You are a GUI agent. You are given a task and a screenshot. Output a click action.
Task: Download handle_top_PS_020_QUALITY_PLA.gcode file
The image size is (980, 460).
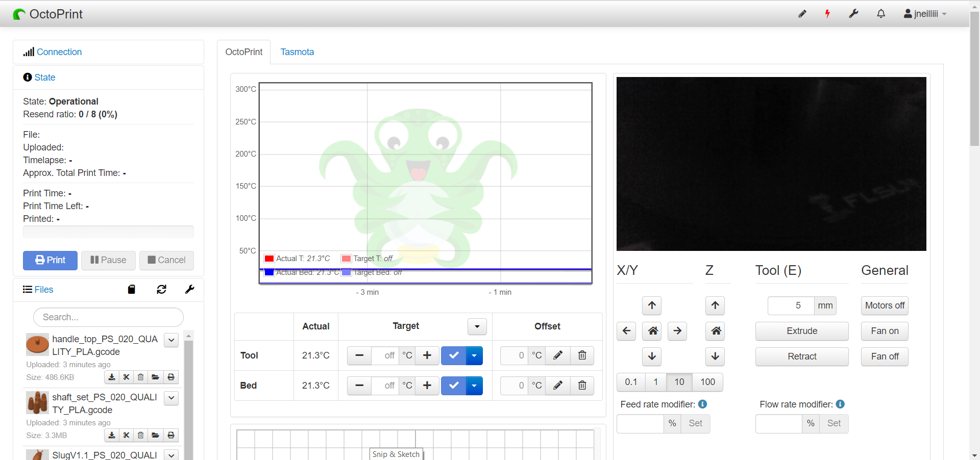click(112, 377)
